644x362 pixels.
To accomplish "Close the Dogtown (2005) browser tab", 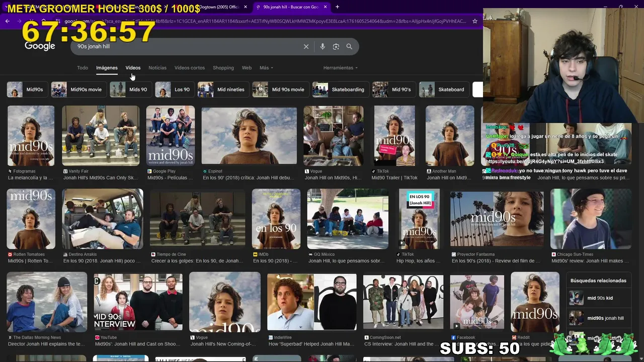I will [x=246, y=7].
